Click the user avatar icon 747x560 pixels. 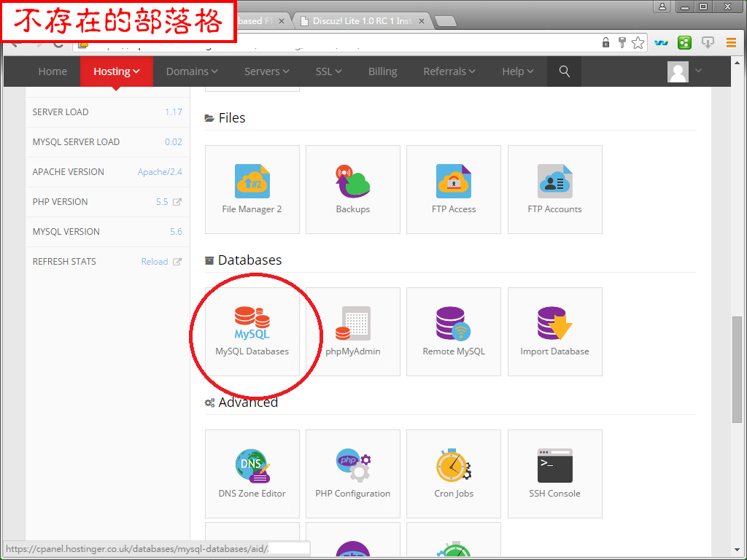(678, 72)
